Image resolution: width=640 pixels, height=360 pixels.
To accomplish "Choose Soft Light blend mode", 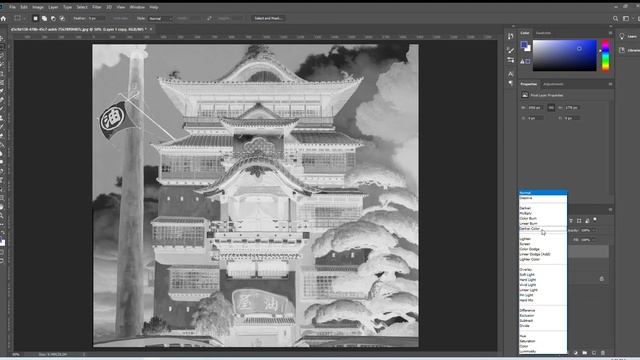I will (543, 275).
